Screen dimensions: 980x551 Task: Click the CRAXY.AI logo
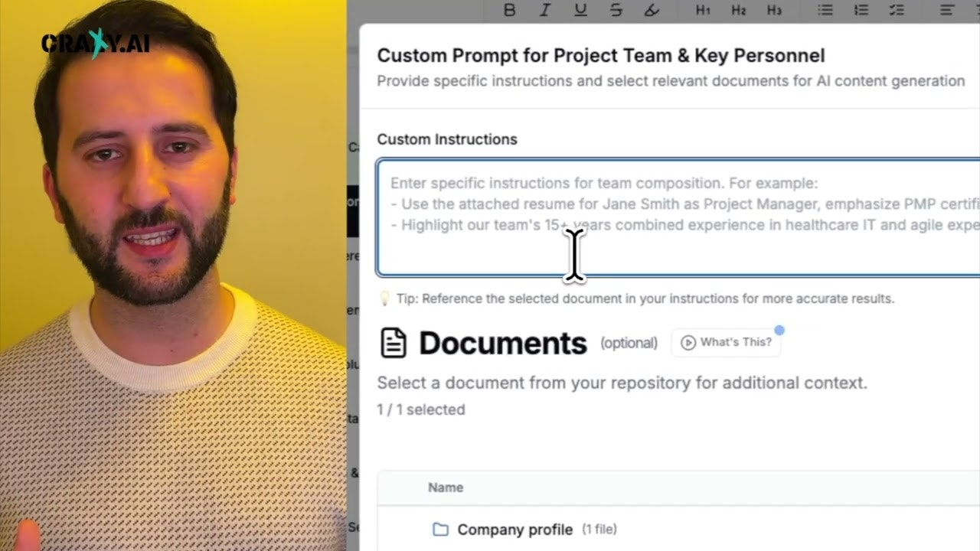95,44
